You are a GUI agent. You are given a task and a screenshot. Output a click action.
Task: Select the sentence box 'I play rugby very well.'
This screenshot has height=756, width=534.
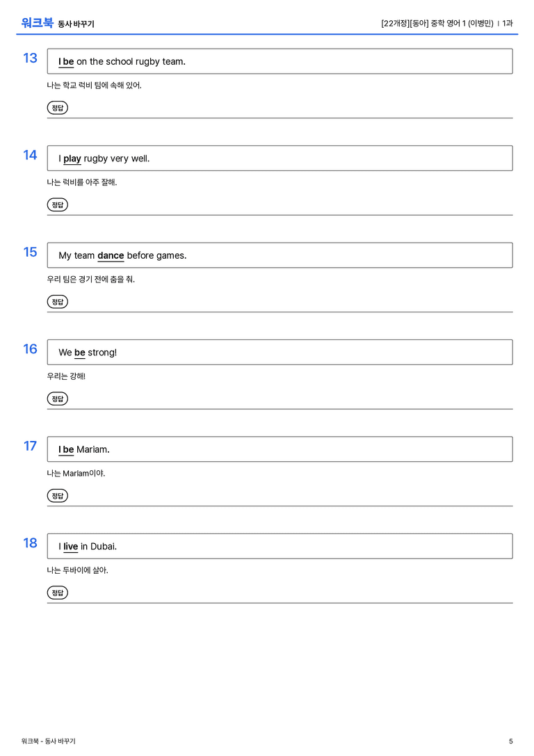(x=280, y=158)
